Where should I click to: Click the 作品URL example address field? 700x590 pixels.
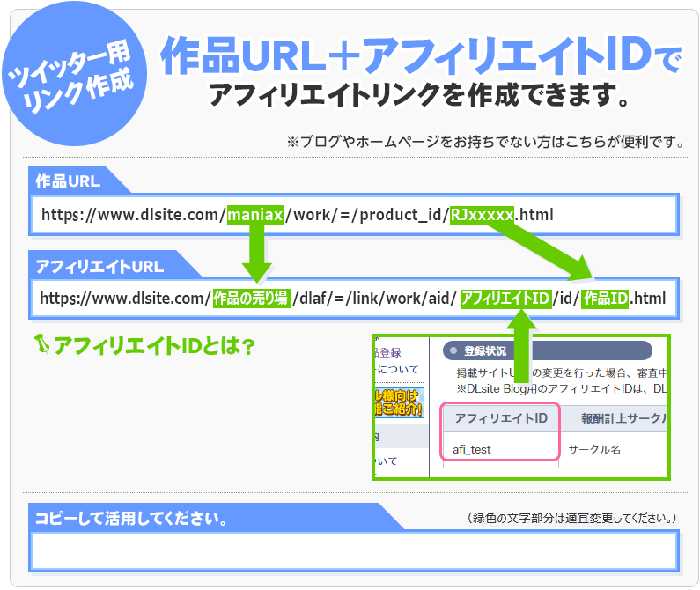coord(354,214)
